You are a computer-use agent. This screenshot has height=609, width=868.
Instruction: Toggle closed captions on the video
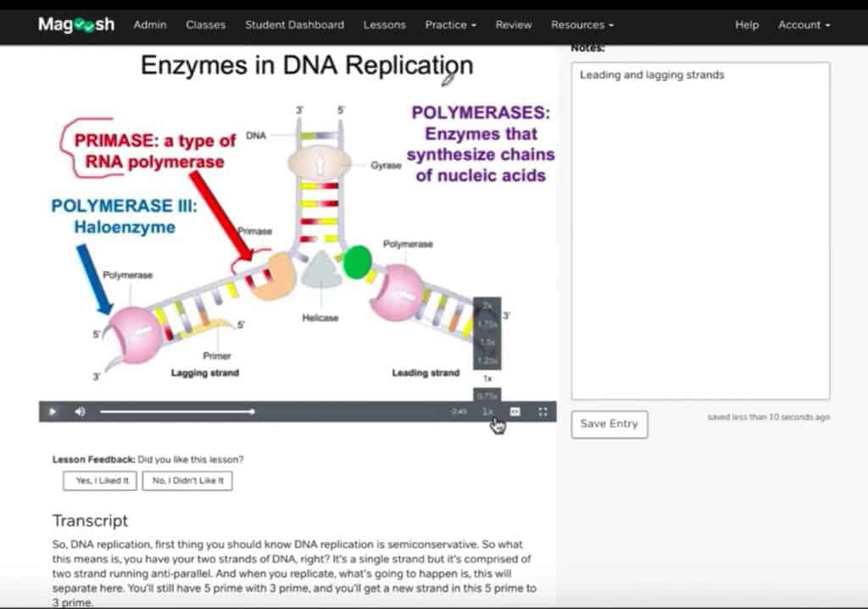(x=515, y=412)
